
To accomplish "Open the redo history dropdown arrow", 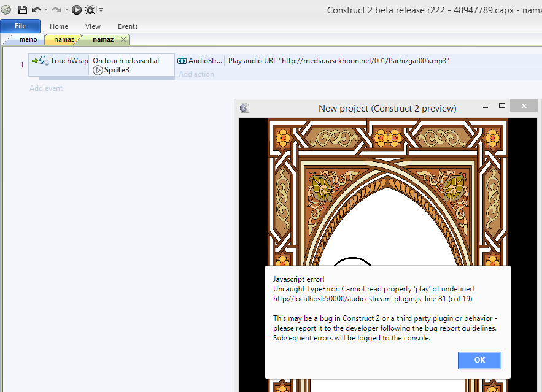I will click(66, 10).
